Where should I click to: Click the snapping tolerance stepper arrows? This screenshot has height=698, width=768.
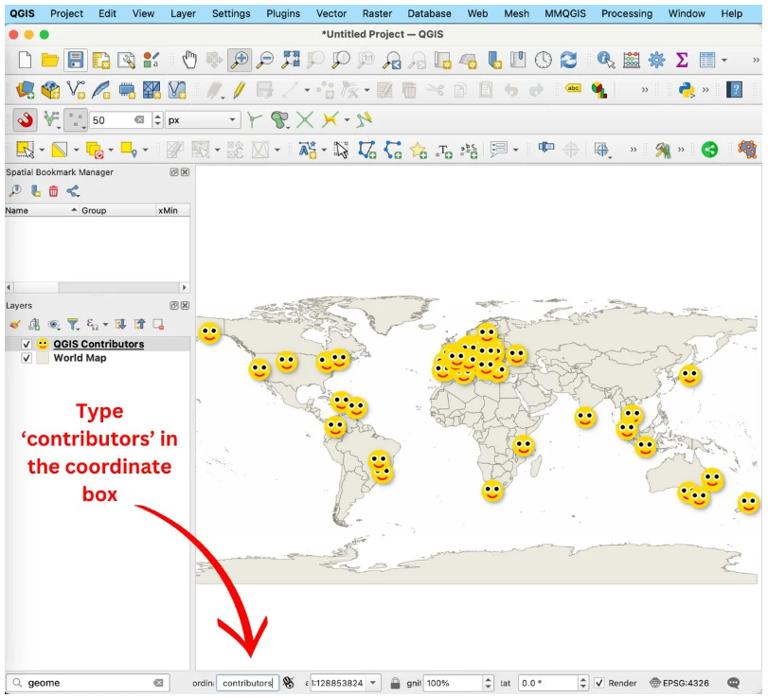157,120
